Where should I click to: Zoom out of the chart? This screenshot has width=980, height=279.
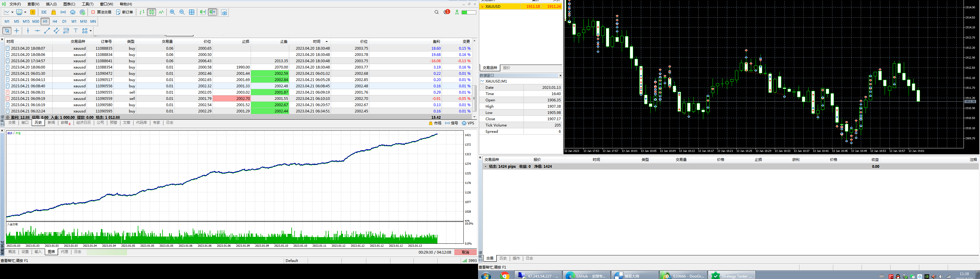coord(182,12)
